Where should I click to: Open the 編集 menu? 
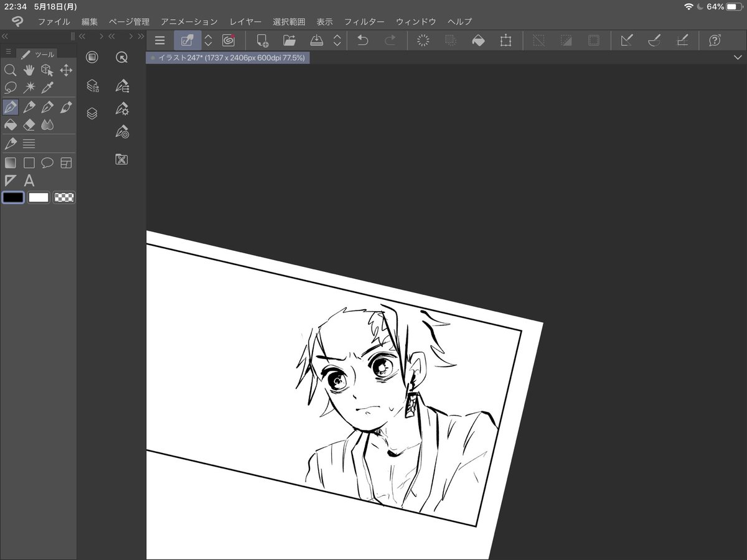coord(90,22)
